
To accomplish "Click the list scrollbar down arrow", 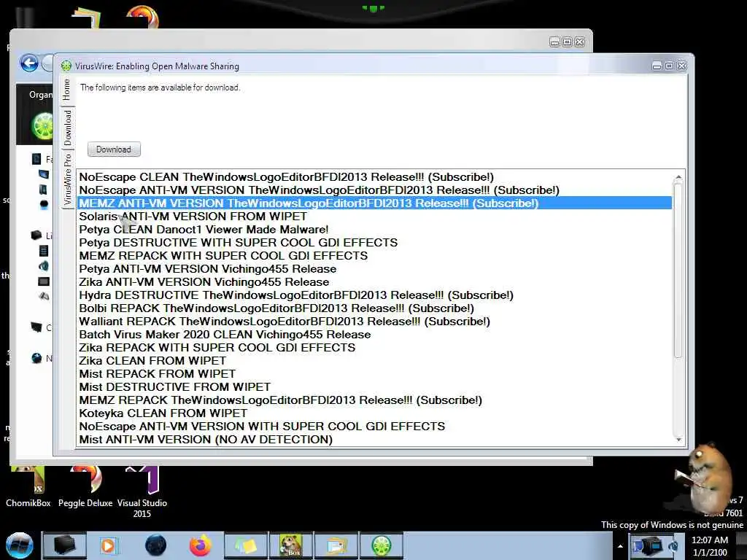I will click(x=678, y=440).
